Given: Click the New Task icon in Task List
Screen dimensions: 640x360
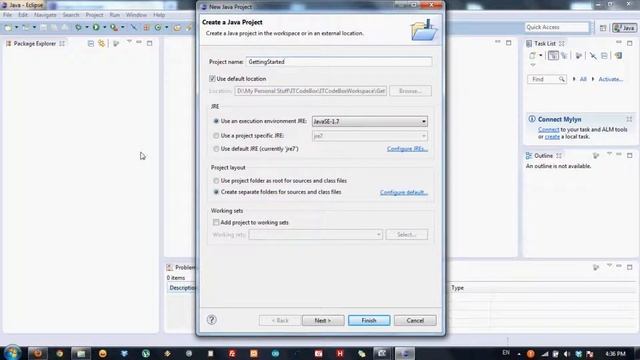Looking at the screenshot, I should pos(532,56).
